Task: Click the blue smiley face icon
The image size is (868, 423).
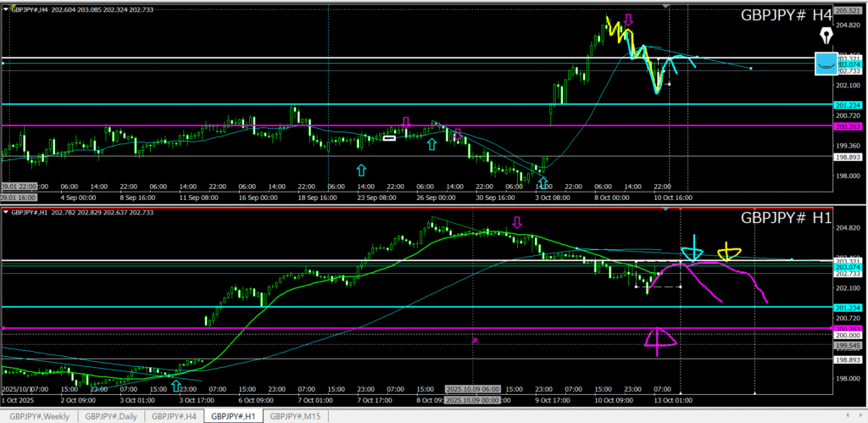Action: (825, 64)
